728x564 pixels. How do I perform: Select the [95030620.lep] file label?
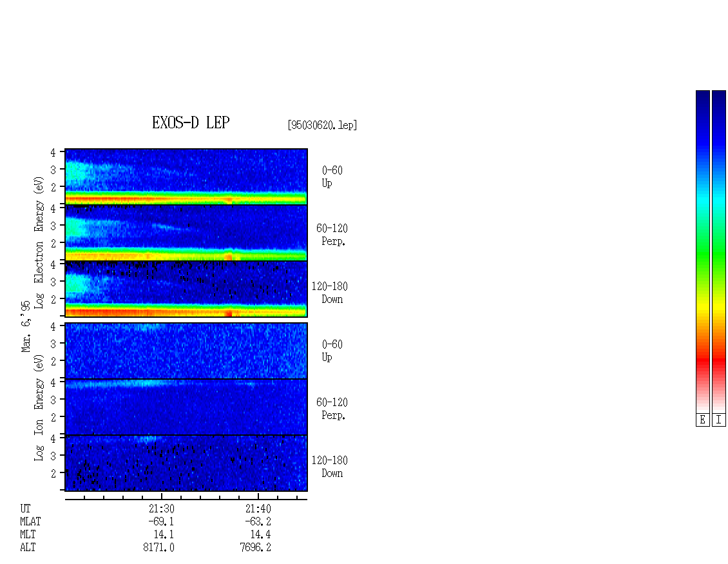pyautogui.click(x=322, y=125)
